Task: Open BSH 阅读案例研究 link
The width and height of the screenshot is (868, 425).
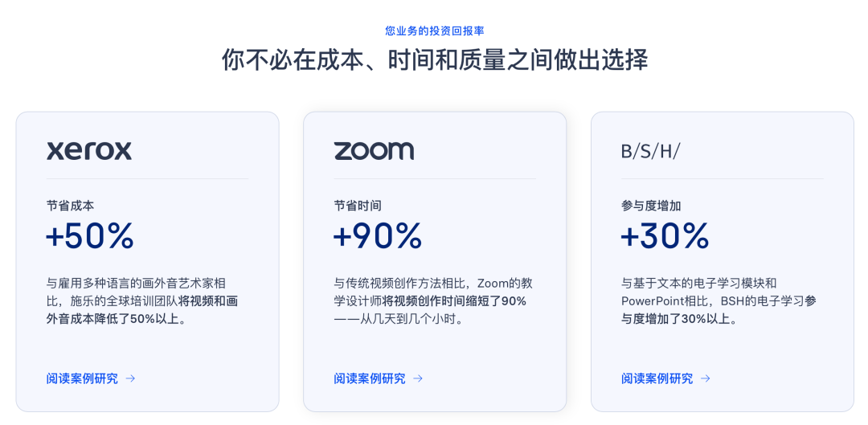Action: (x=657, y=378)
